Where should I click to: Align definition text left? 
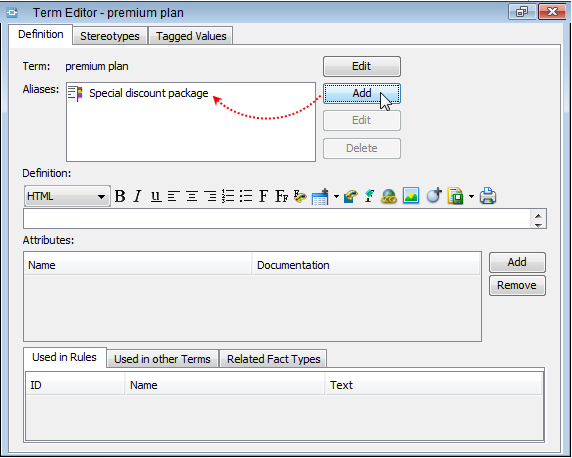[x=174, y=196]
